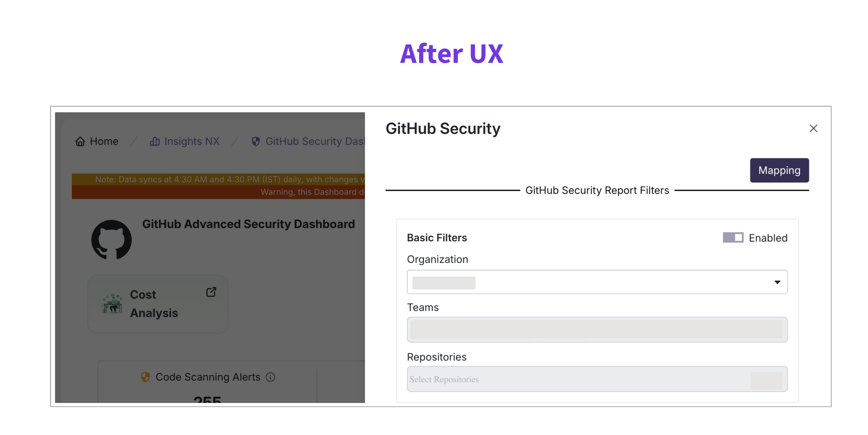Show info for Code Scanning Alerts
This screenshot has height=435, width=868.
coord(270,377)
